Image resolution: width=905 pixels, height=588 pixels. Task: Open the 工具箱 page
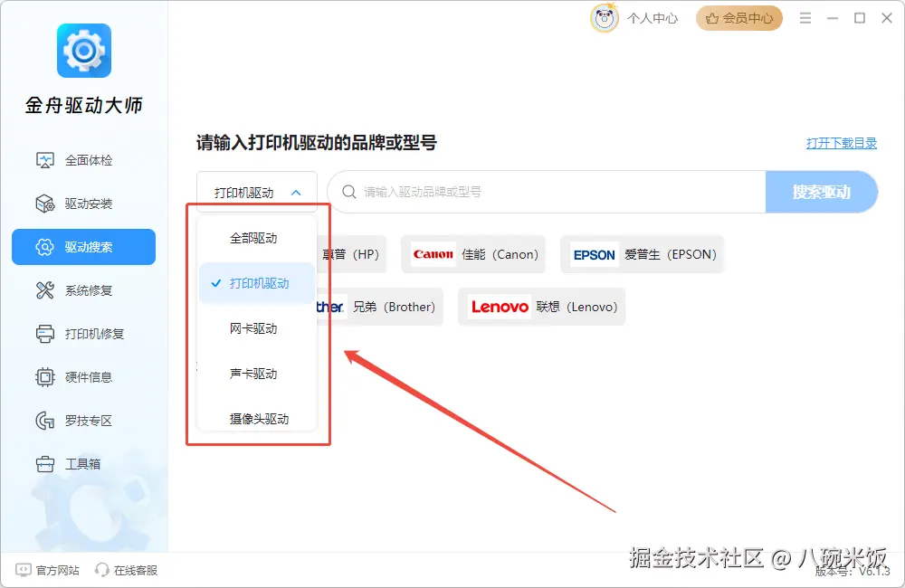[x=83, y=464]
